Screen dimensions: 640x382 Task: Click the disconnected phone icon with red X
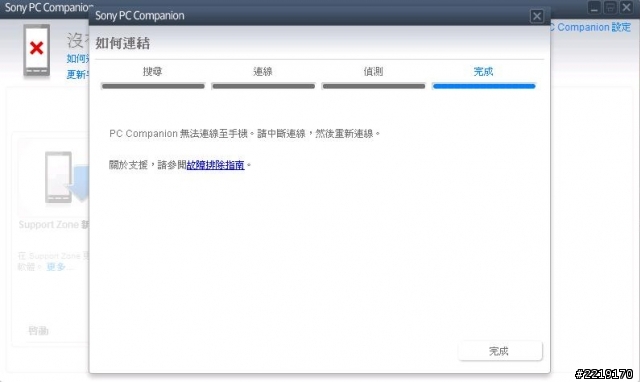pos(37,50)
